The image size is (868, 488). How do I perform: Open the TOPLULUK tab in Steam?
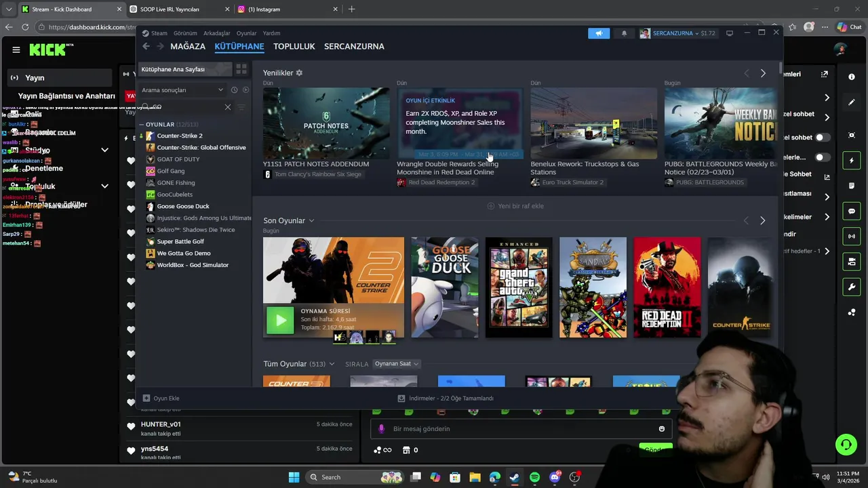[x=294, y=46]
